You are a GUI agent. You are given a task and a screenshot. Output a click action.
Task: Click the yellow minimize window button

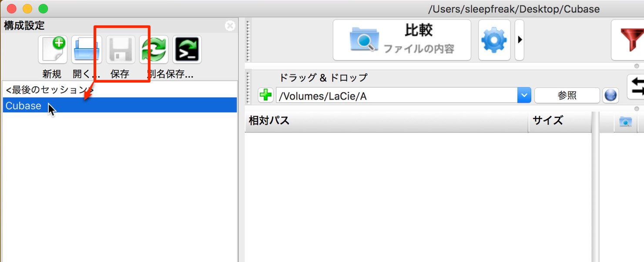point(27,9)
